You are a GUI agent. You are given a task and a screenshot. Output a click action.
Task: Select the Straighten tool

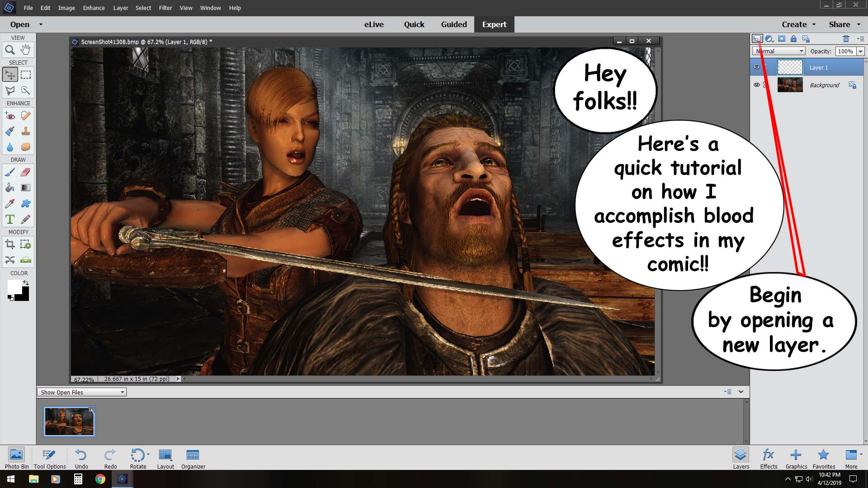26,260
